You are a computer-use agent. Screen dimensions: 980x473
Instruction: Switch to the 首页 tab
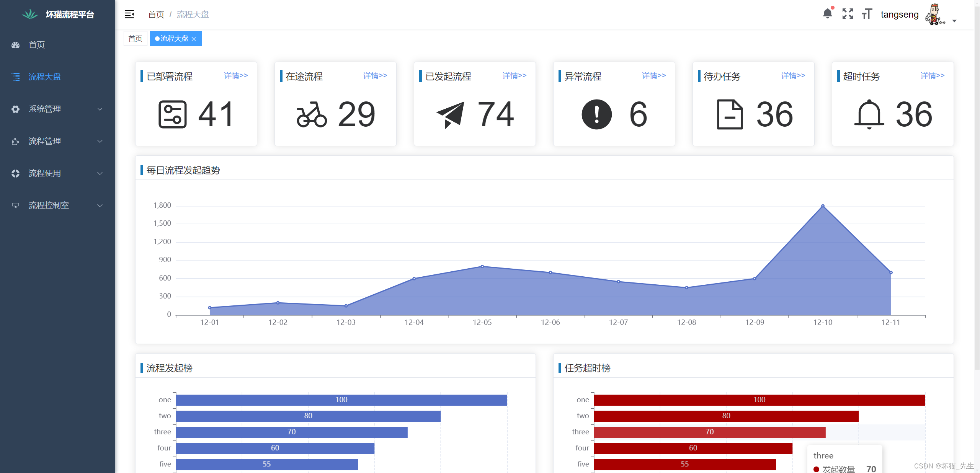[135, 39]
